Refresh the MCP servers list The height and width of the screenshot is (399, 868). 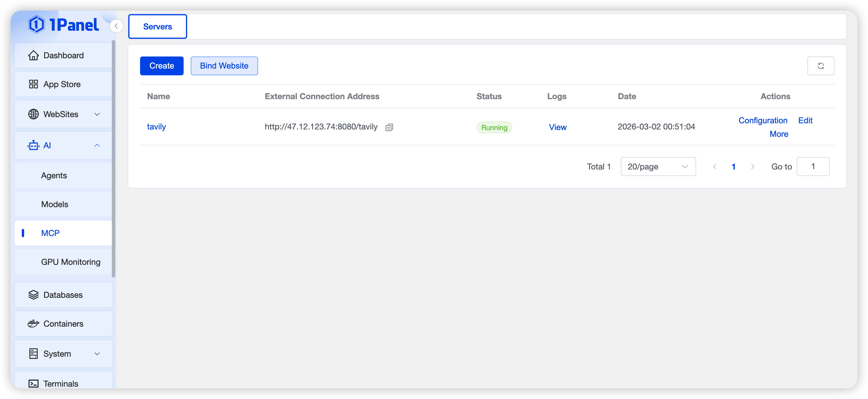click(821, 66)
